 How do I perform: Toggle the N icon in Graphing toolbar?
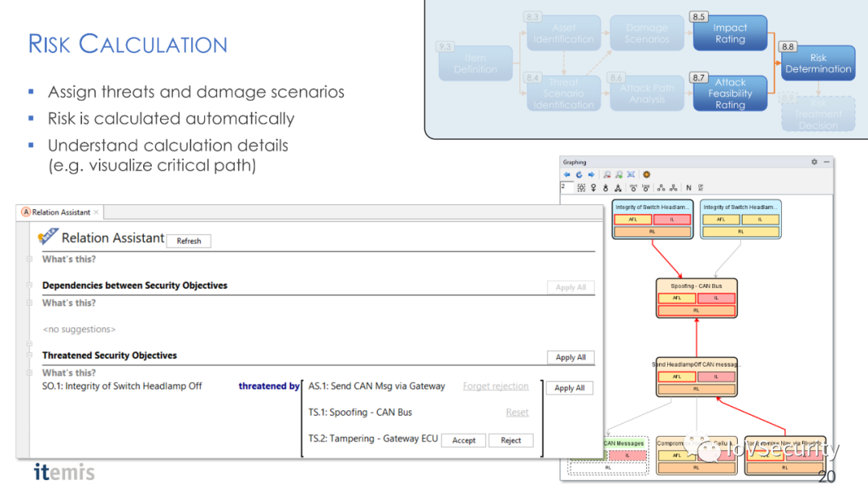689,187
